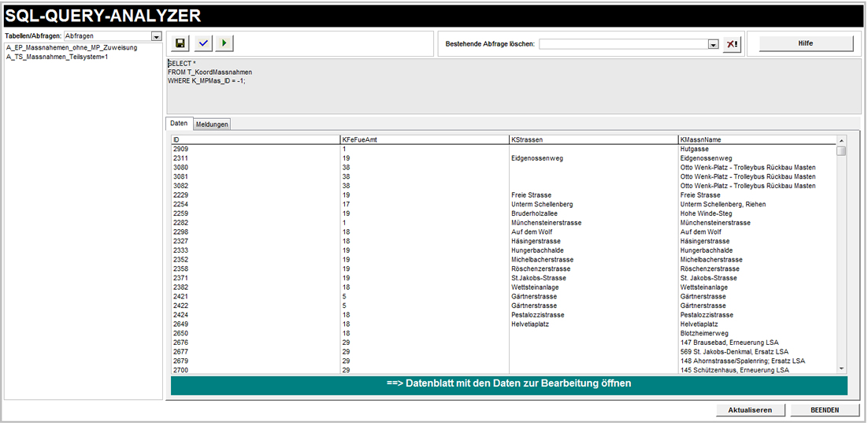Click the results scrollbar up arrow
The image size is (868, 426).
click(x=841, y=140)
